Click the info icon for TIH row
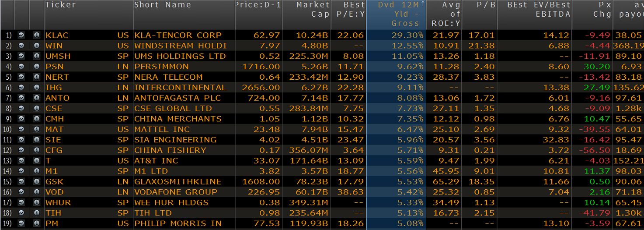 pos(37,213)
